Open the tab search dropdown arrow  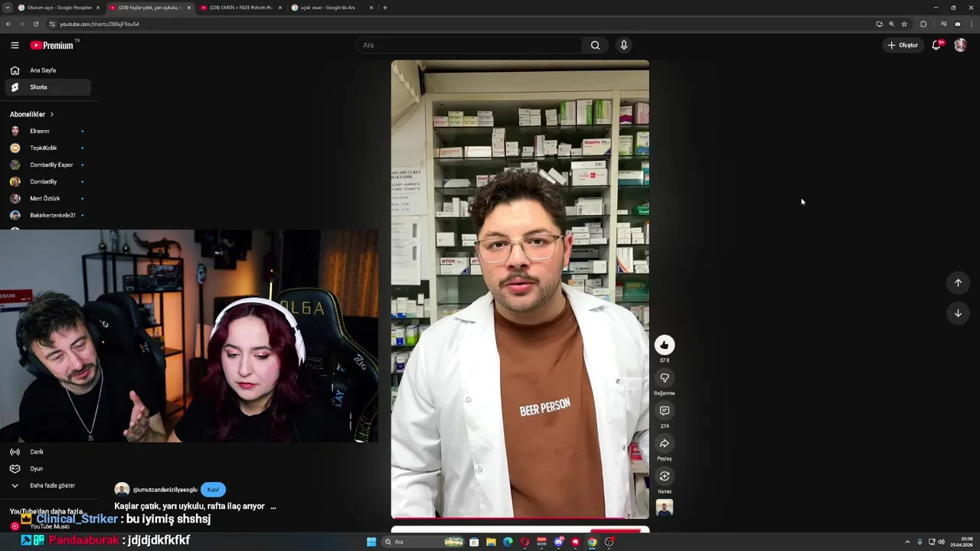[x=8, y=8]
